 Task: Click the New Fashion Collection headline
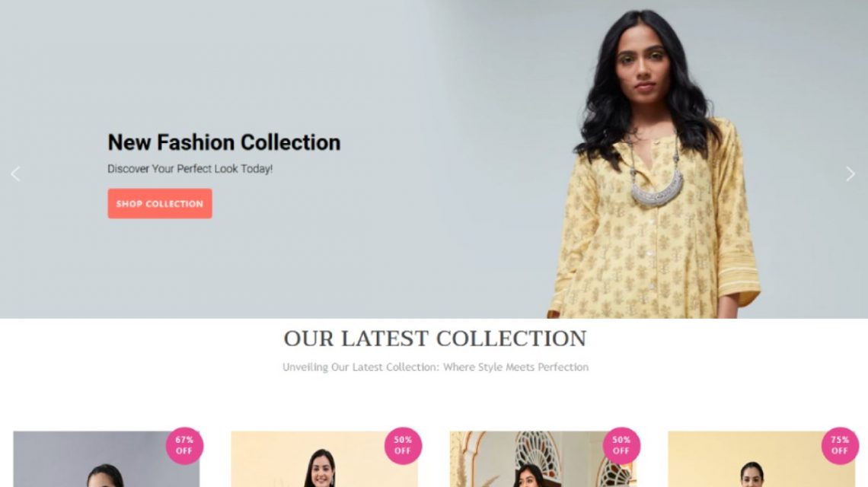tap(224, 142)
